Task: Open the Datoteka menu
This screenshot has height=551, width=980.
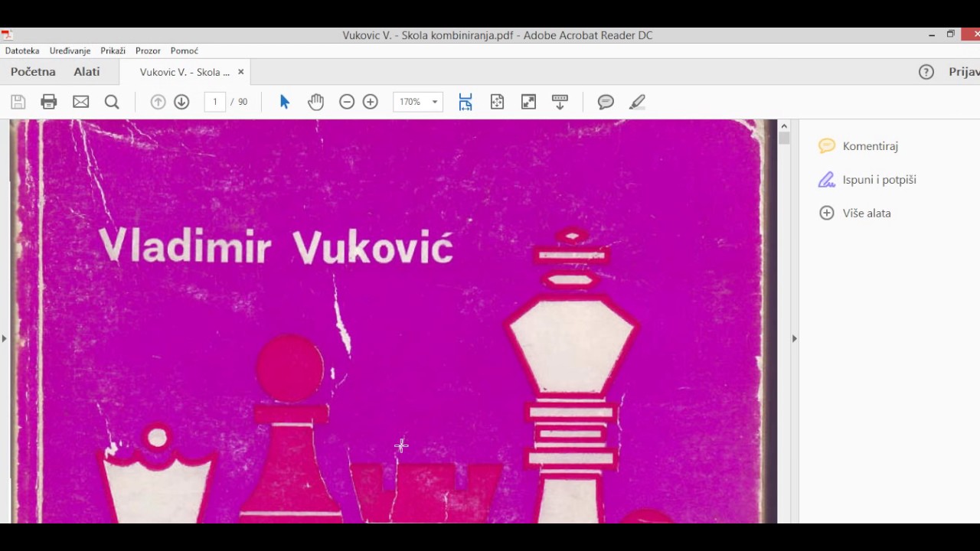Action: [x=22, y=51]
